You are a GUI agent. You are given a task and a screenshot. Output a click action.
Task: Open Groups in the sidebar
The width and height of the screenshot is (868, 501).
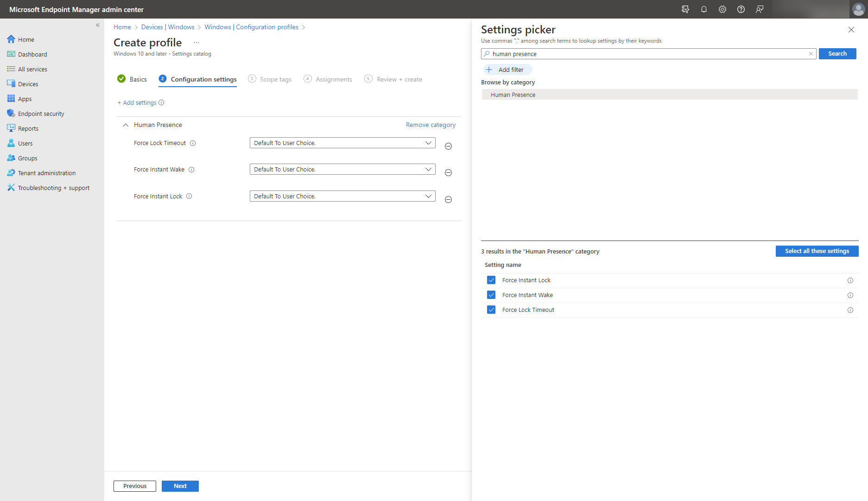(x=27, y=158)
